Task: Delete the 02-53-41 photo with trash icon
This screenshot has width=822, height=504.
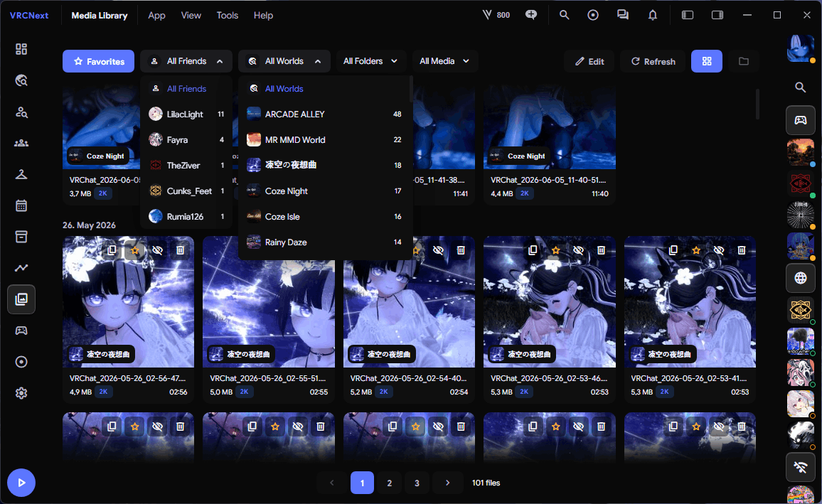Action: tap(741, 250)
